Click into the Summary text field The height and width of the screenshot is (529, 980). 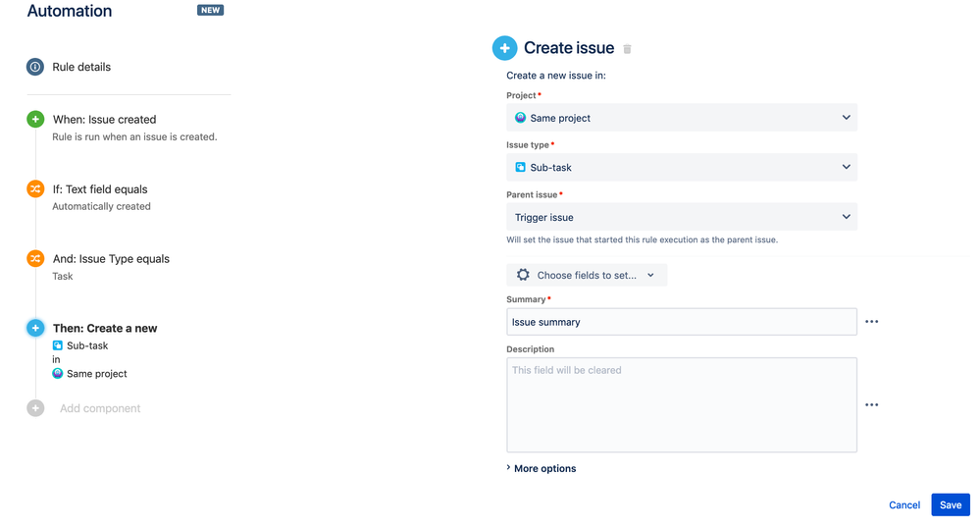[681, 322]
